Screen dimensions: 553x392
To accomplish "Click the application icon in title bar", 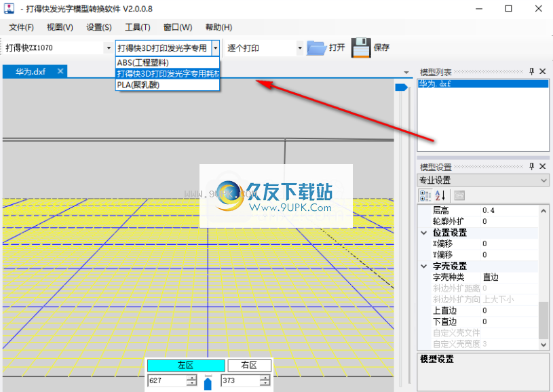I will click(x=9, y=8).
